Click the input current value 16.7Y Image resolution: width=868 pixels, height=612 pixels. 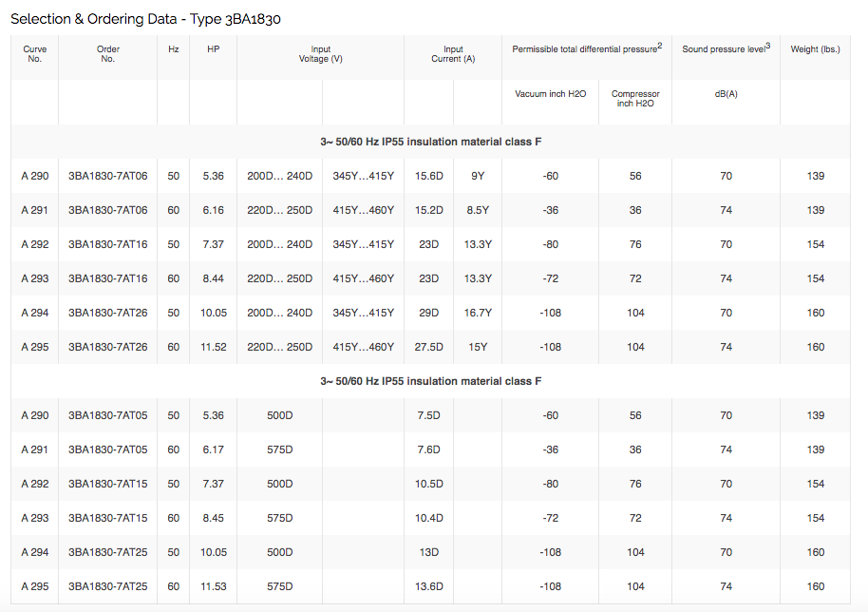[478, 313]
